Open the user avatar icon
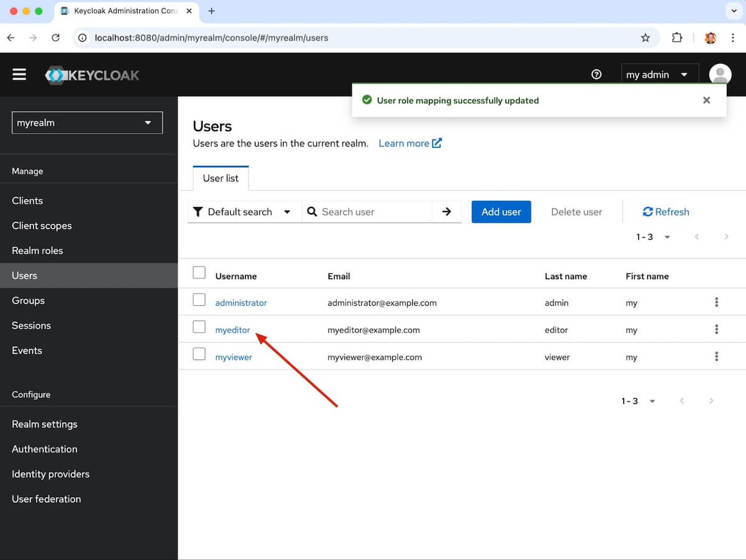 point(720,75)
